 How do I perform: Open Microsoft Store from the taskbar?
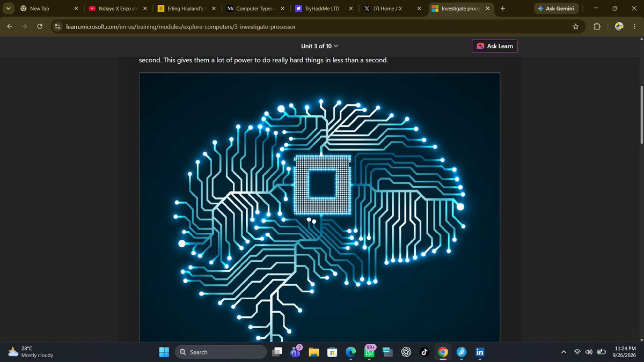[332, 352]
